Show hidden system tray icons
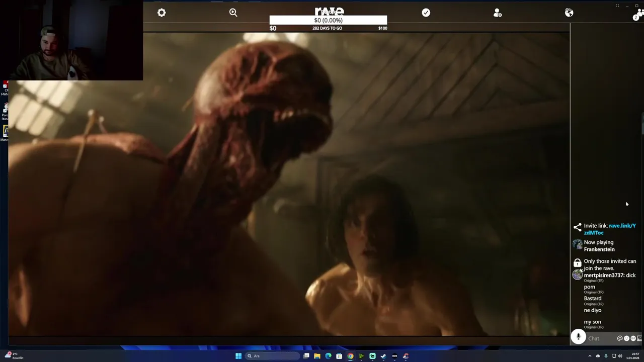Viewport: 644px width, 362px height. (590, 356)
